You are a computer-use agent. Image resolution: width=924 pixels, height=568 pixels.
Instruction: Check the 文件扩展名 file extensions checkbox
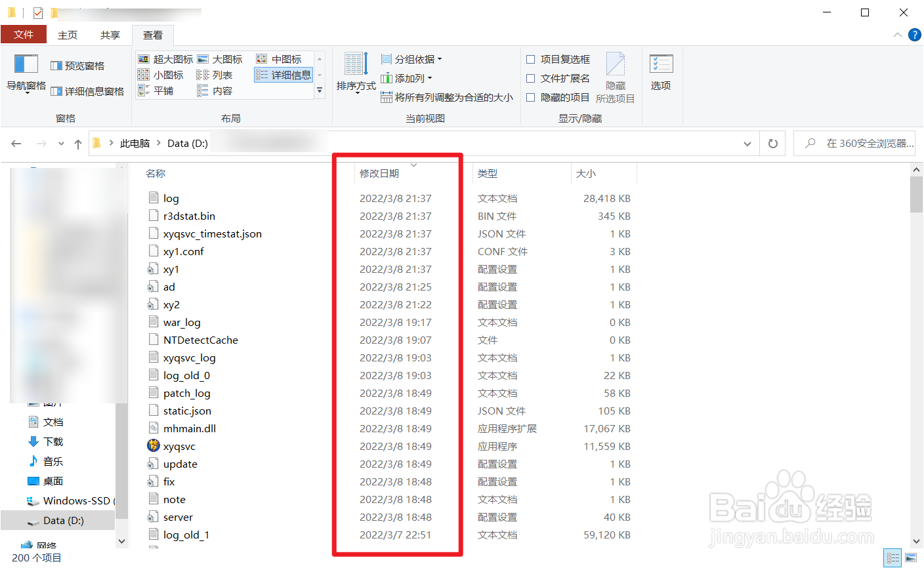click(530, 78)
